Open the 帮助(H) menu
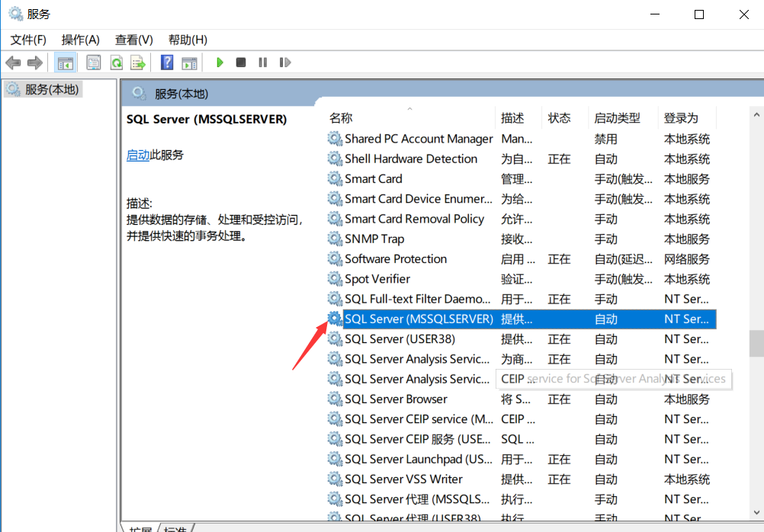Screen dimensions: 764x532 tap(188, 40)
